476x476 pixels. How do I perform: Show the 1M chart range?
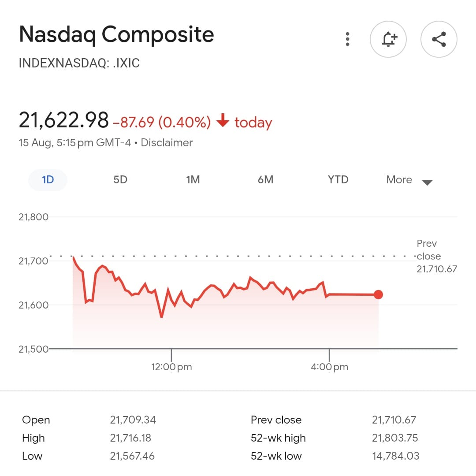click(x=193, y=180)
